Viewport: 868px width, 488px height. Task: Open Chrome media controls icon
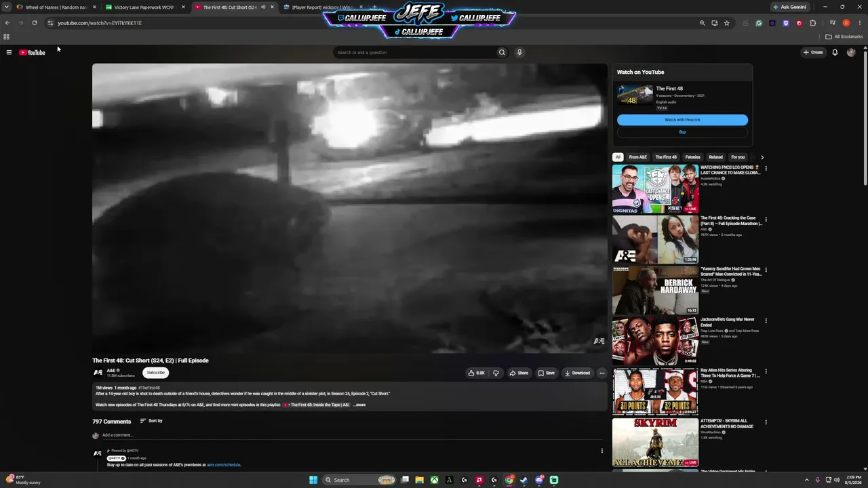click(x=833, y=23)
